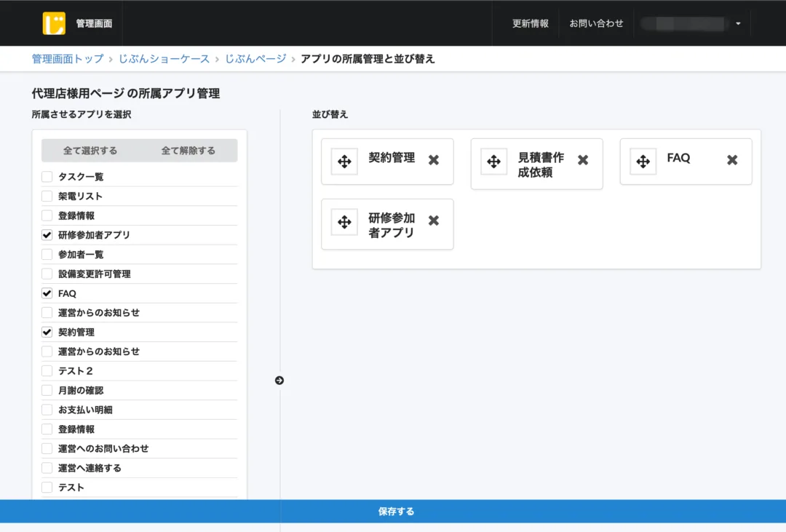Go to じぶんページ breadcrumb
This screenshot has width=786, height=532.
(x=255, y=59)
